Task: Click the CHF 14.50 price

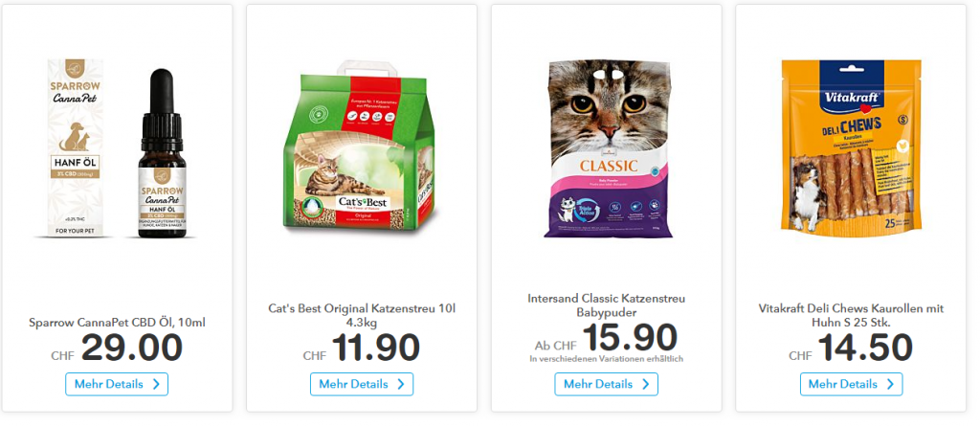Action: pos(851,348)
